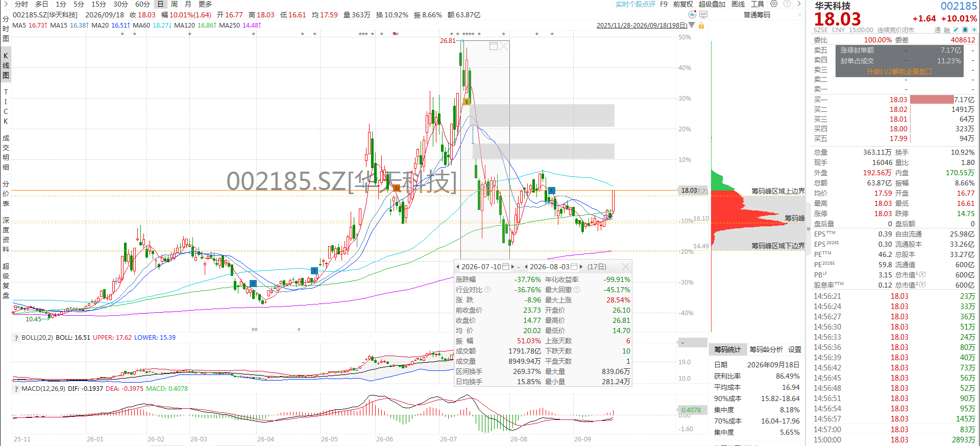Open 深度资料 in left sidebar

tap(6, 234)
